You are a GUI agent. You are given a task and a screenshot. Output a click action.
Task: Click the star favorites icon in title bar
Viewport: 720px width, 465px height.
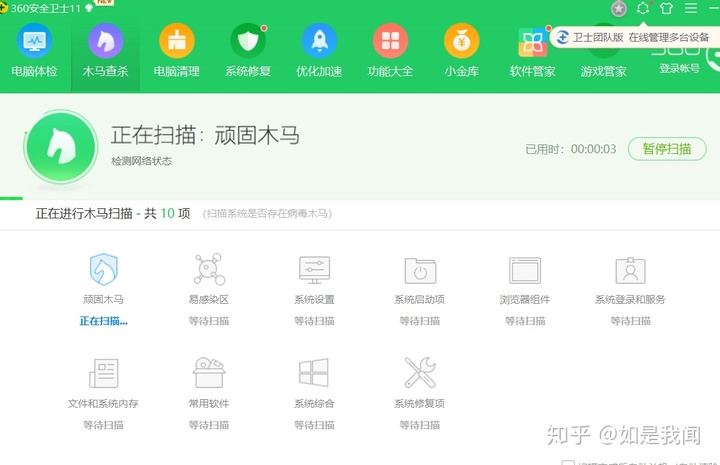click(619, 8)
